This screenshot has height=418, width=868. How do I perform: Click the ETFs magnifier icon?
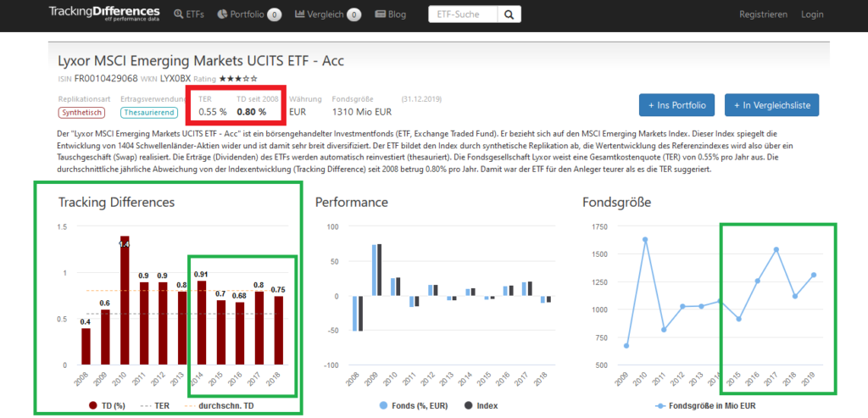pos(178,14)
